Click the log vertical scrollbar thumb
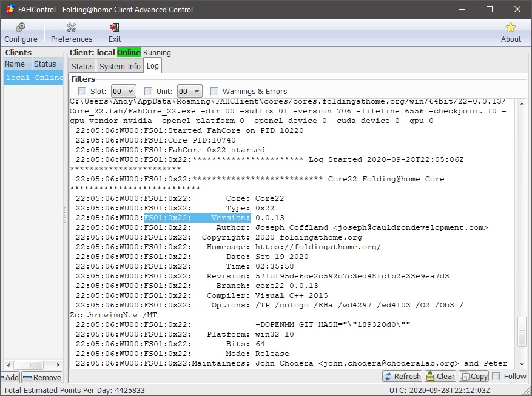Screen dimensions: 532x396 click(x=522, y=331)
